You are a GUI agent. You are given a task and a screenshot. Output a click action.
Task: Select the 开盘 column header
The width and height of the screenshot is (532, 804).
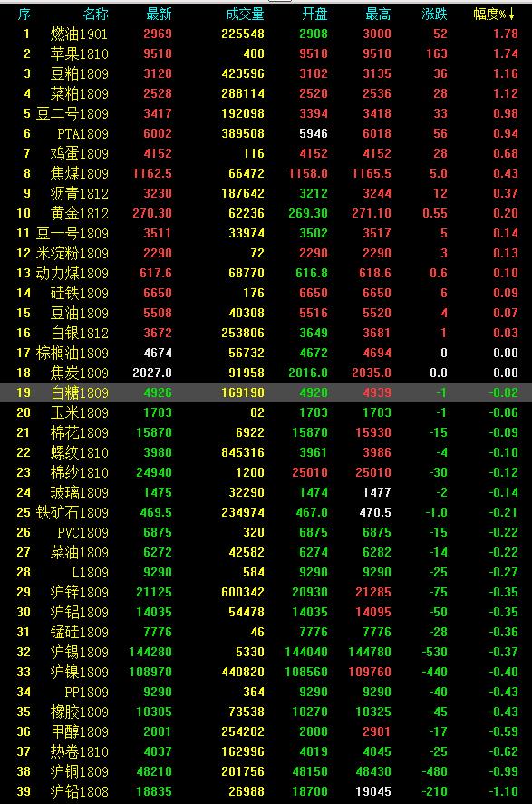(314, 14)
